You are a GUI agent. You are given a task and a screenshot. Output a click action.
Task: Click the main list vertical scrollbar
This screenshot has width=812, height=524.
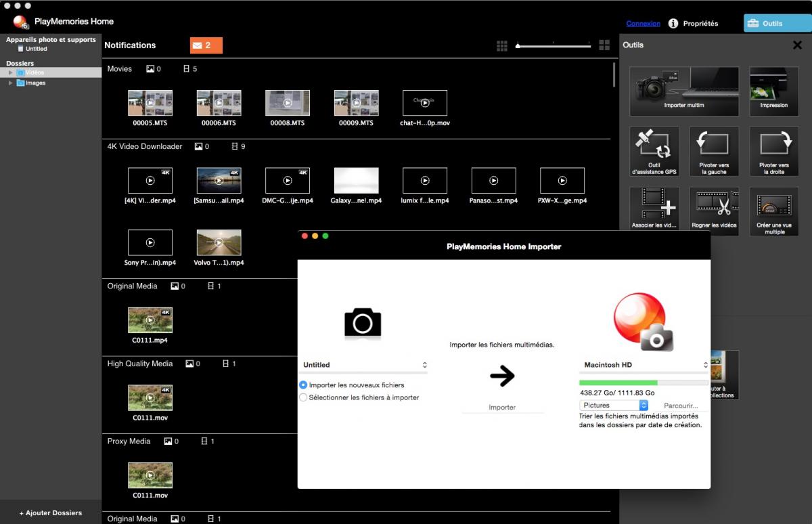coord(614,74)
